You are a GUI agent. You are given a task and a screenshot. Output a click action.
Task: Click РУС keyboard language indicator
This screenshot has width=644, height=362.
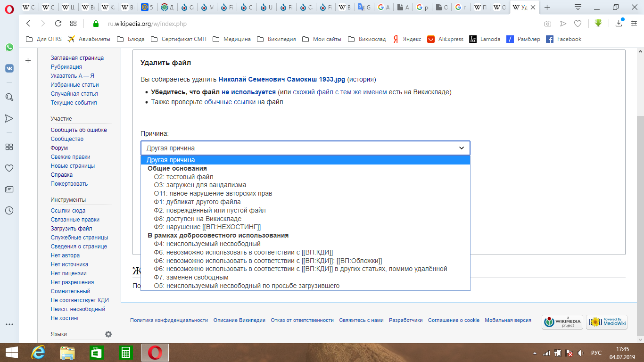point(596,353)
